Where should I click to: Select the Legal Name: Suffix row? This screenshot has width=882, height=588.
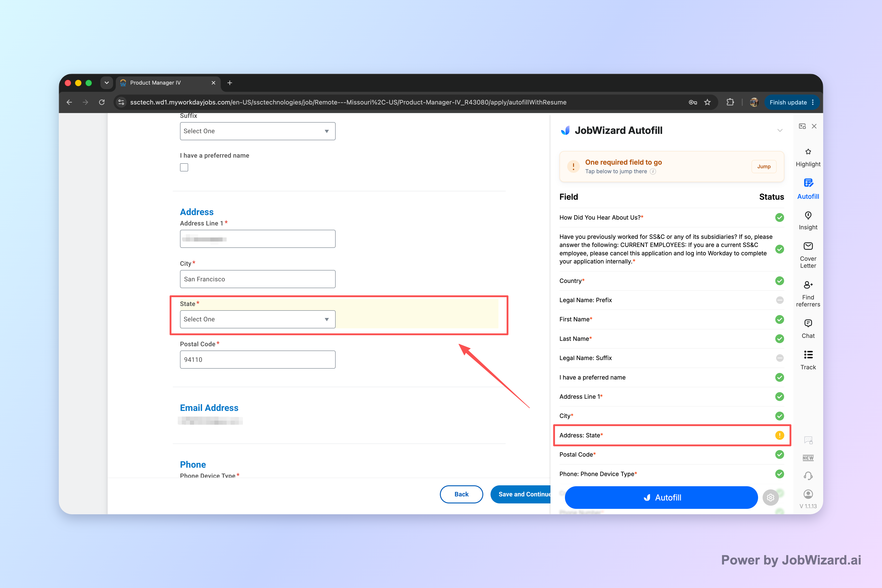[x=672, y=358]
